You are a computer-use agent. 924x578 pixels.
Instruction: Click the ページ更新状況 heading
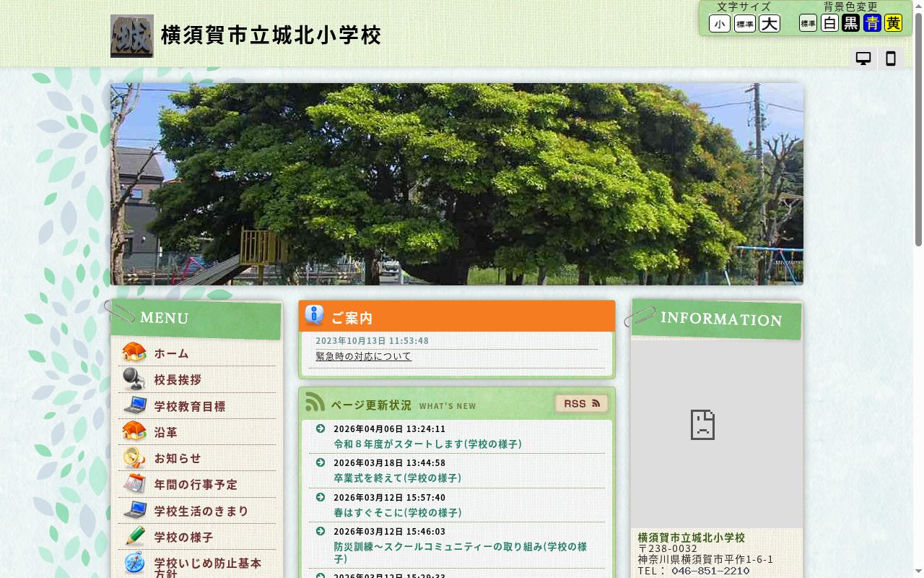point(371,405)
